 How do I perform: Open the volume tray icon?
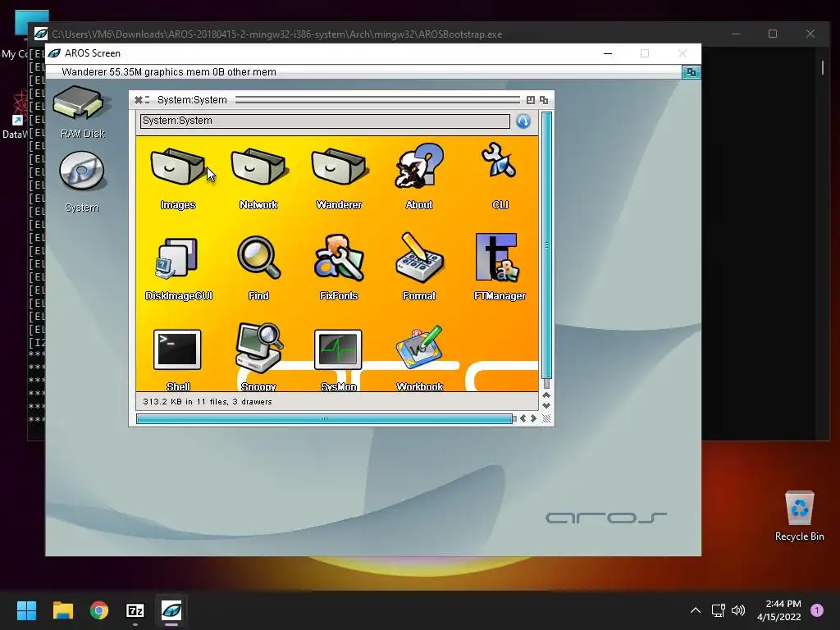coord(738,610)
